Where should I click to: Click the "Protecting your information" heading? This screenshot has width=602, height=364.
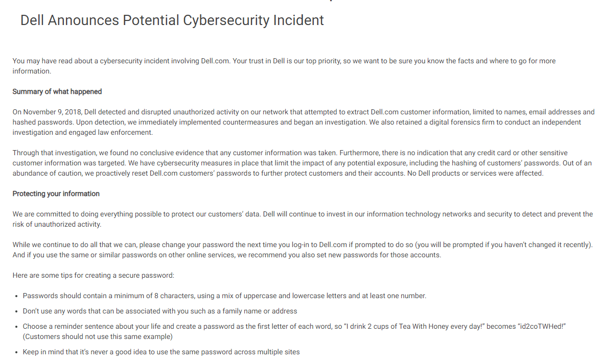[56, 194]
